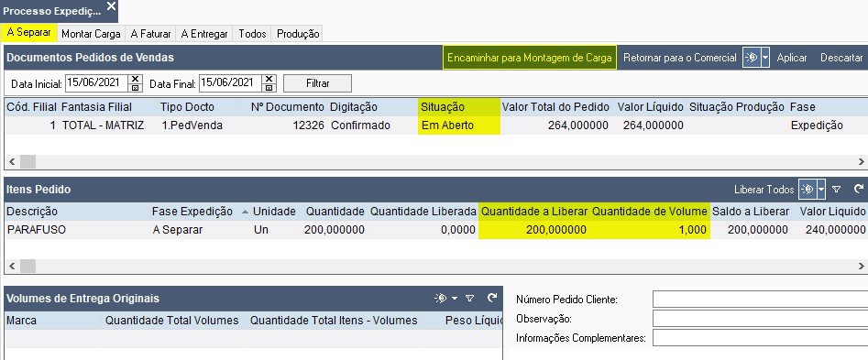Open dropdown beside Documentos Pedidos view icon

click(x=765, y=58)
